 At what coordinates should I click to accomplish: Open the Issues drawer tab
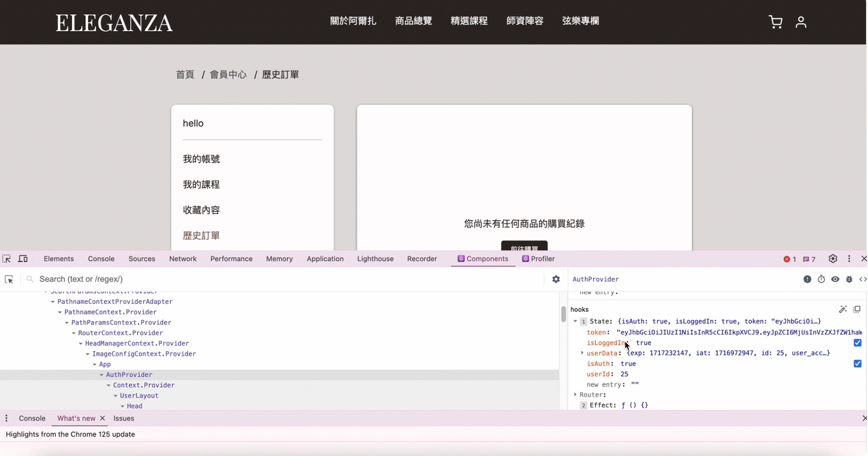click(x=124, y=419)
